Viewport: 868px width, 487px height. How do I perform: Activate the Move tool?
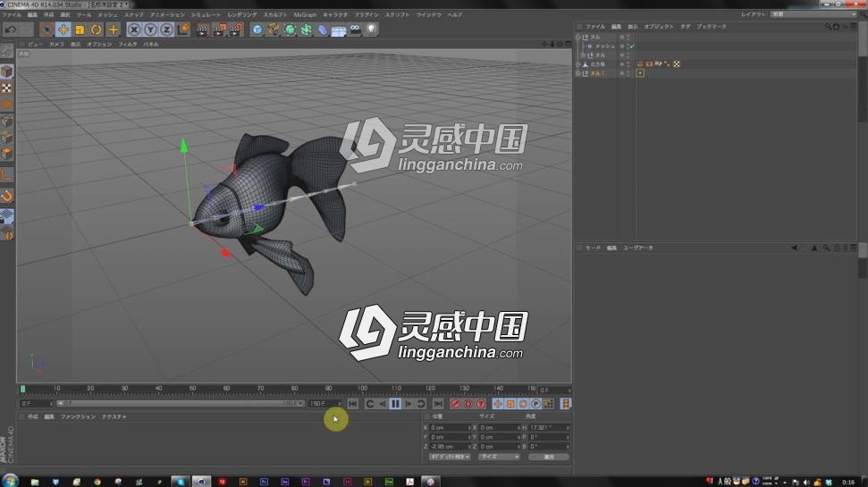coord(63,29)
